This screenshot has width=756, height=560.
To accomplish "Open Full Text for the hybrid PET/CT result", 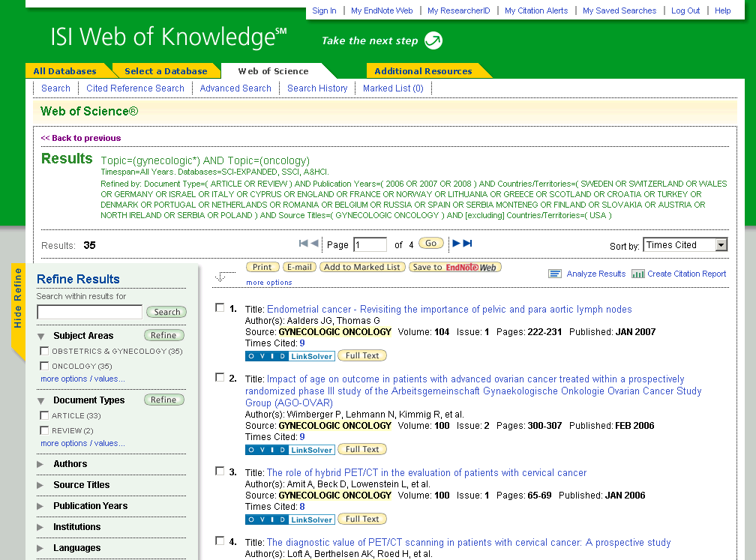I will (x=362, y=519).
